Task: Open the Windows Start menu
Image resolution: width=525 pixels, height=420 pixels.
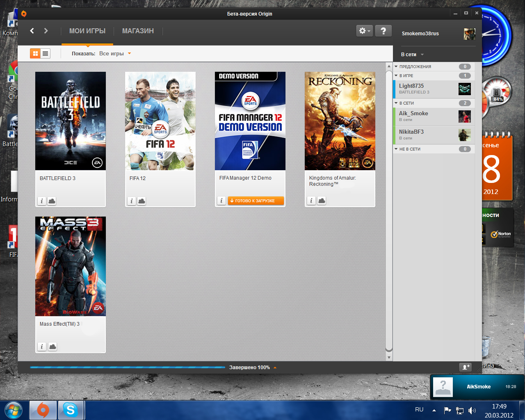Action: (13, 410)
